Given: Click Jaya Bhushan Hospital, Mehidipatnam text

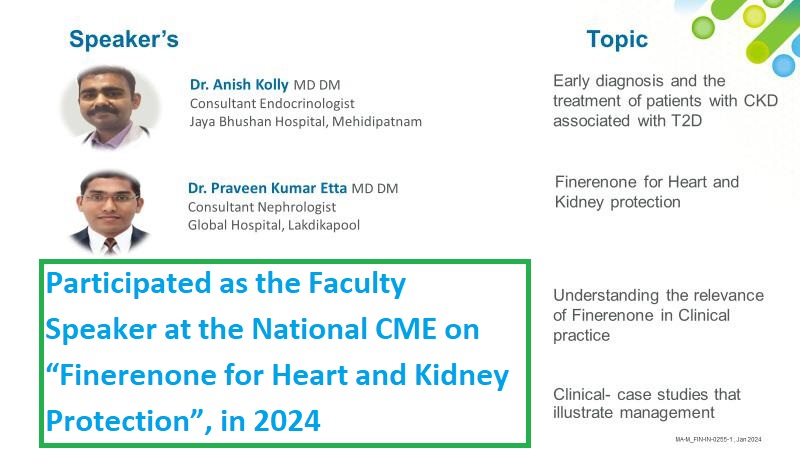Looking at the screenshot, I should click(306, 122).
